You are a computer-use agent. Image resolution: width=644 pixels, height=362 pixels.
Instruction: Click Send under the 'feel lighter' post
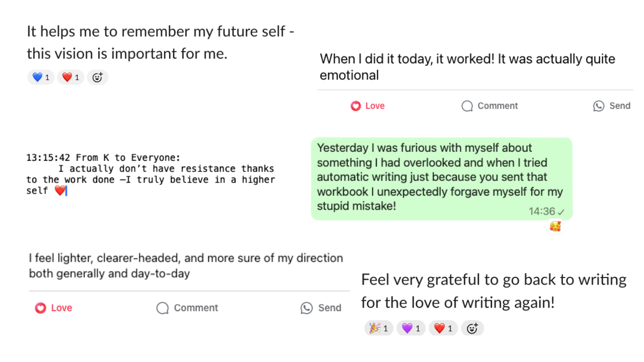pos(321,308)
